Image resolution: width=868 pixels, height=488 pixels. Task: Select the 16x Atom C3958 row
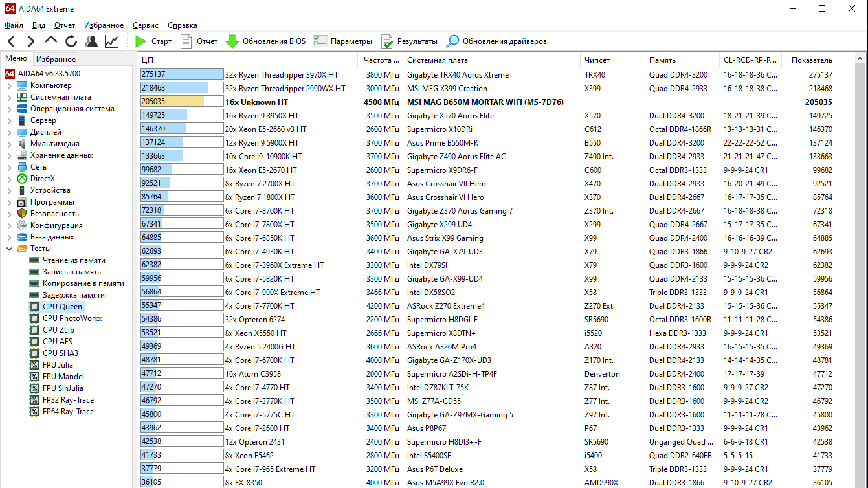coord(487,374)
